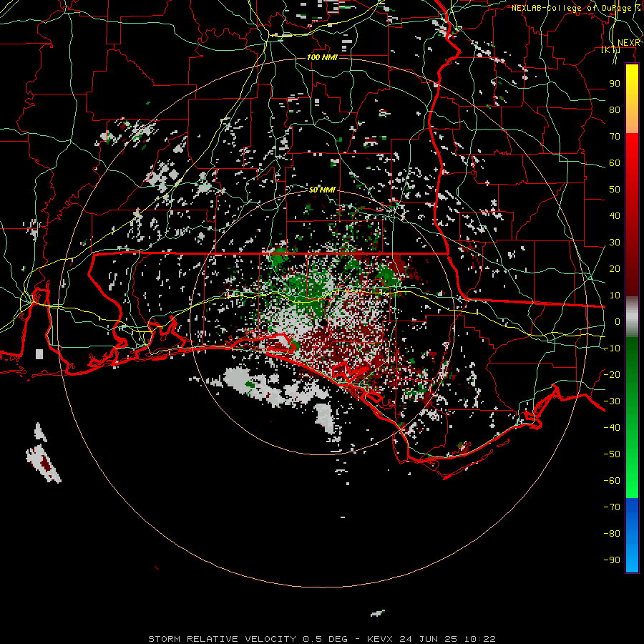Click the KEVX radar site identifier
Image resolution: width=644 pixels, height=644 pixels.
(x=380, y=639)
